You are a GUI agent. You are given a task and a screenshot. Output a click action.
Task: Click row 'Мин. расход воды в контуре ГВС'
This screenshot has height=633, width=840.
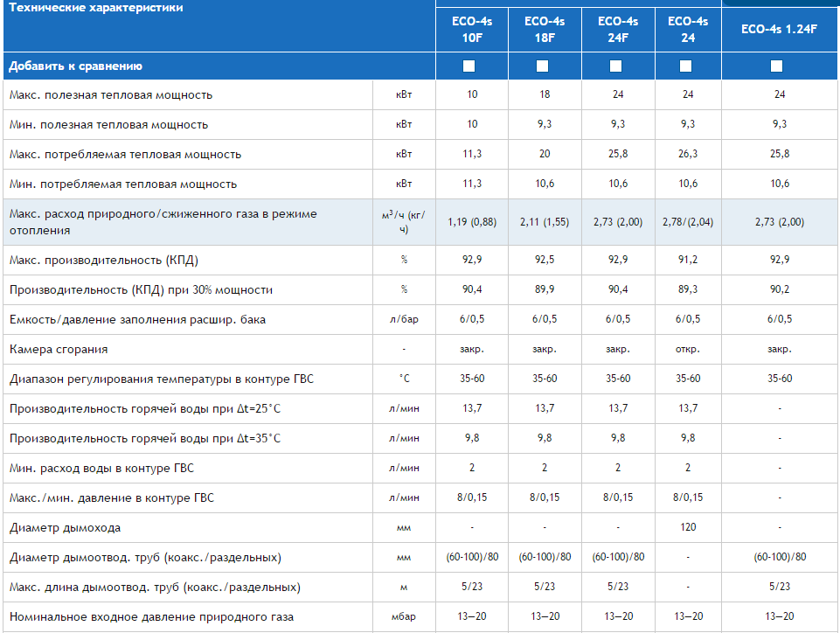tap(420, 469)
